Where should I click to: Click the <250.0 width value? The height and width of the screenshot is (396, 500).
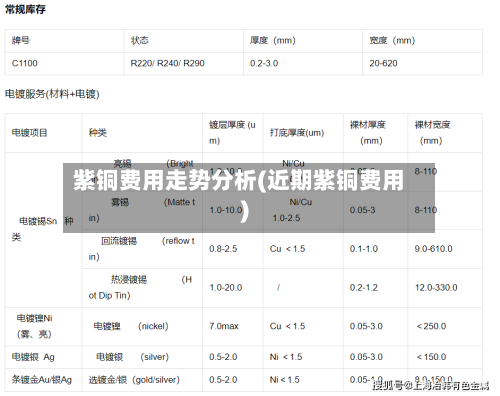point(431,326)
